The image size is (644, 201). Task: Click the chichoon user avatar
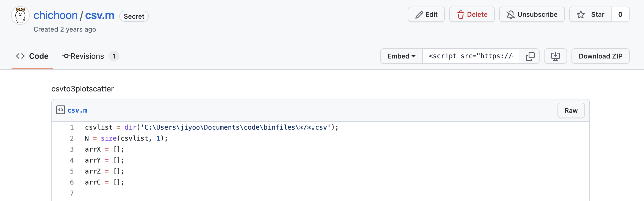[20, 15]
